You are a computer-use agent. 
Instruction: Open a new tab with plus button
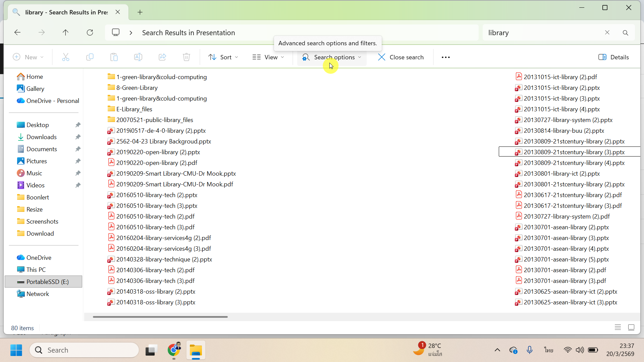tap(140, 12)
